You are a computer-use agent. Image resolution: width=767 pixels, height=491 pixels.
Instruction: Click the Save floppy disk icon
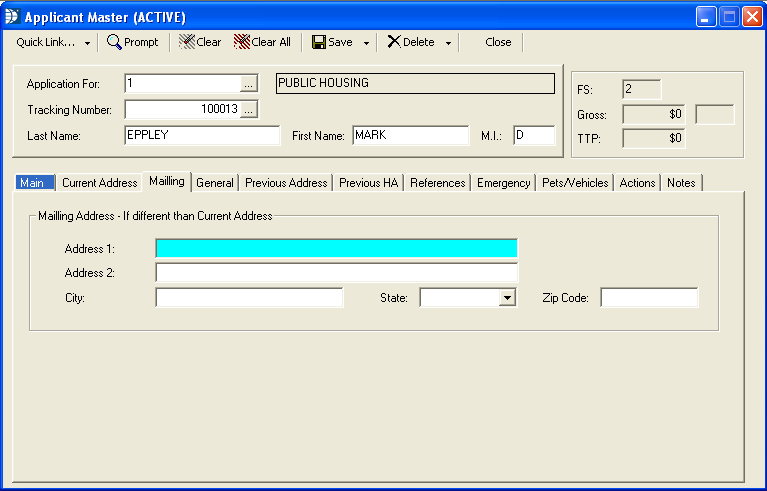[x=319, y=42]
